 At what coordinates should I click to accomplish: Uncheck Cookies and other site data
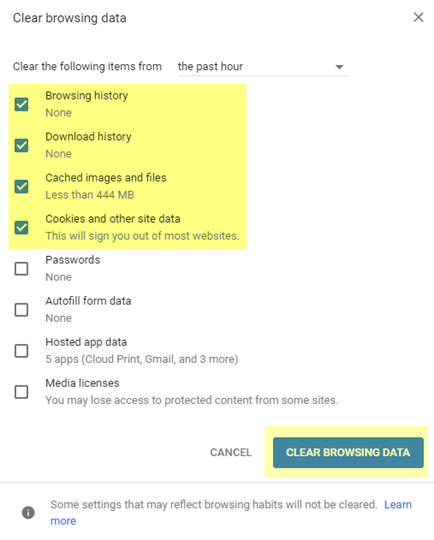point(21,228)
